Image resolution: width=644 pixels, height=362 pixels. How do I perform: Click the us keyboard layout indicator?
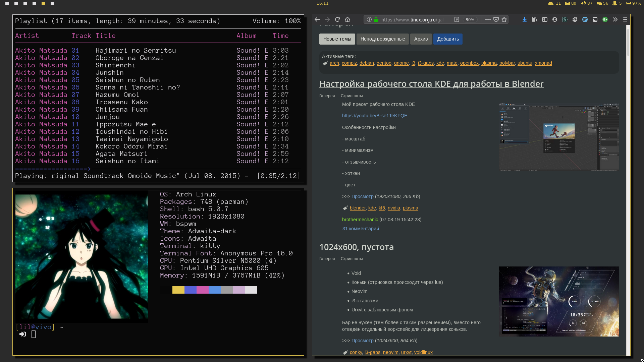tap(571, 3)
